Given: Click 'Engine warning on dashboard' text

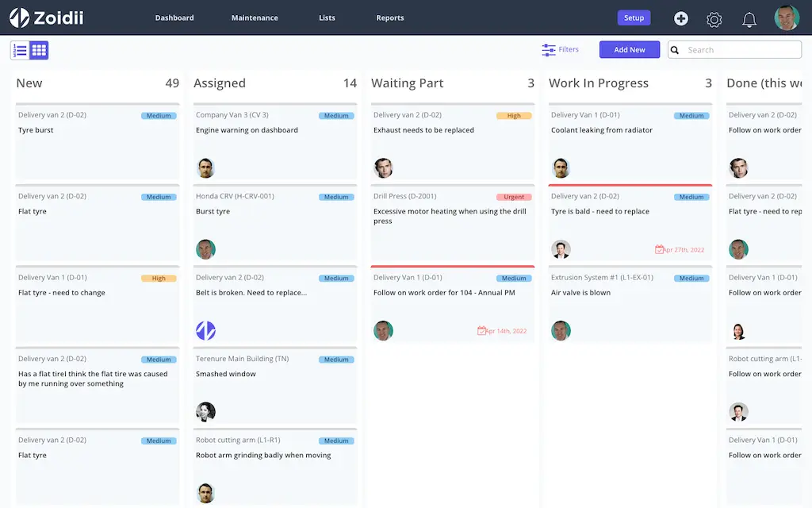Looking at the screenshot, I should 247,130.
